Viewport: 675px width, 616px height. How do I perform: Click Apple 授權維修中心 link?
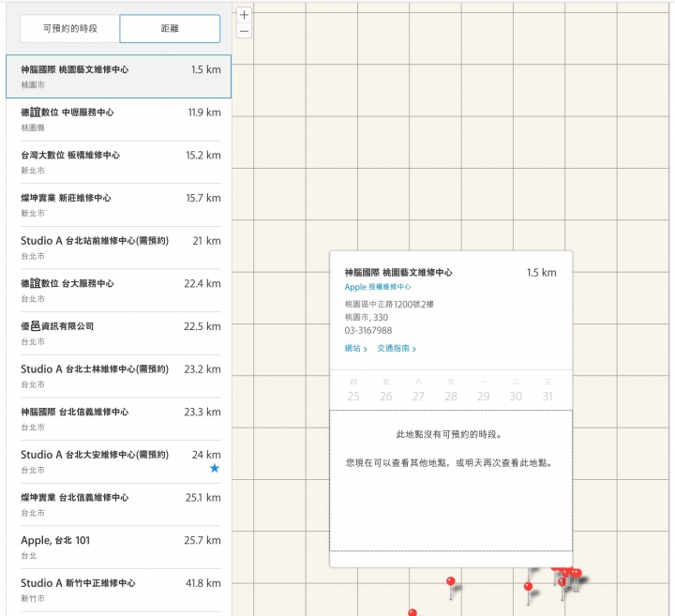378,287
